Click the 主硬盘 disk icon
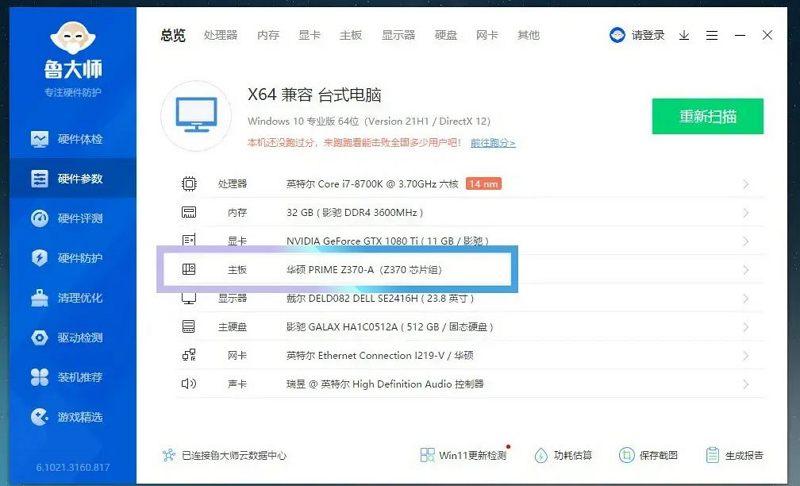This screenshot has width=800, height=486. (189, 326)
